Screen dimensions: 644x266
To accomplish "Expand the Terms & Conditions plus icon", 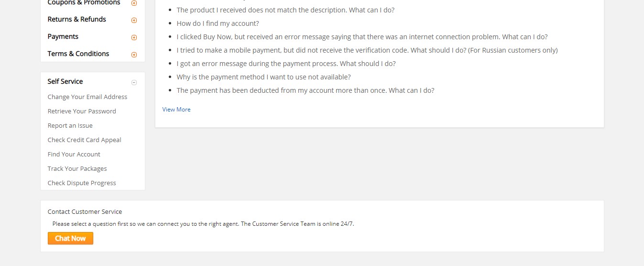I will 134,55.
